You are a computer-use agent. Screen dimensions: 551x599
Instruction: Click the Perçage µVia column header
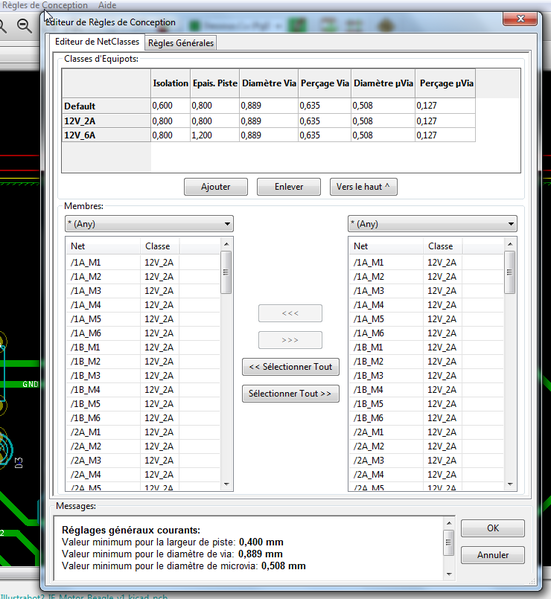pos(446,83)
